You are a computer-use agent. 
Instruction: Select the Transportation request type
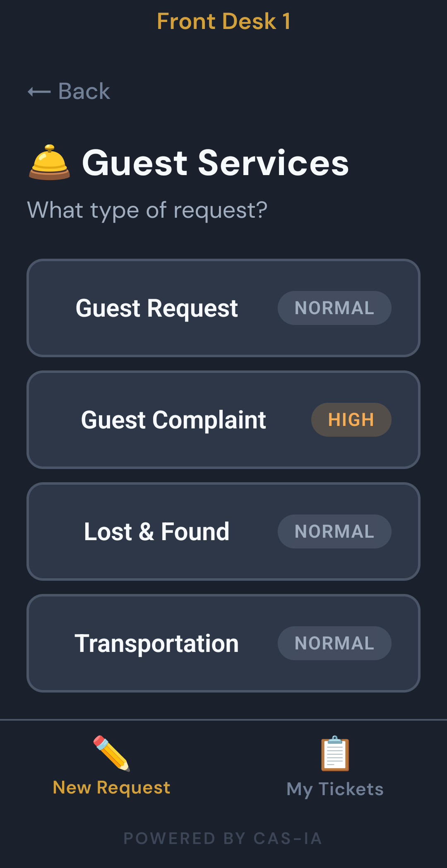[156, 644]
